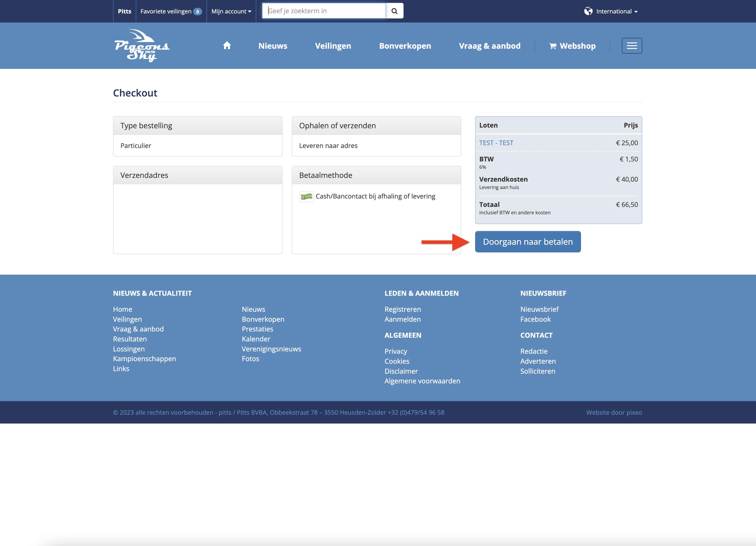Open the Veilingen menu item

[x=333, y=46]
